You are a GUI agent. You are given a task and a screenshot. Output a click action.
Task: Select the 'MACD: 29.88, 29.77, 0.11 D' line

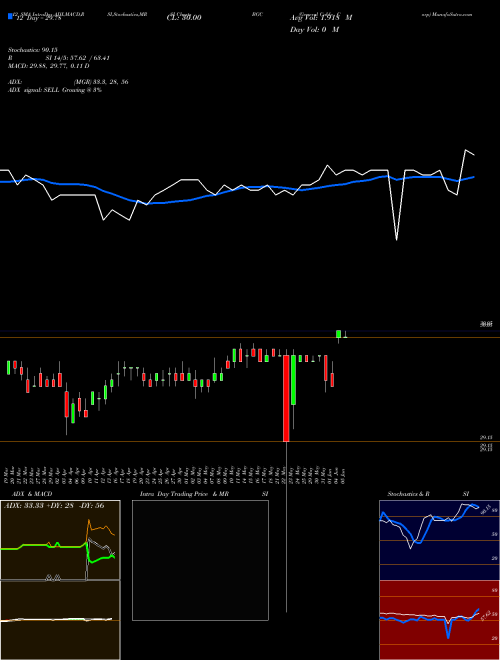pyautogui.click(x=48, y=66)
